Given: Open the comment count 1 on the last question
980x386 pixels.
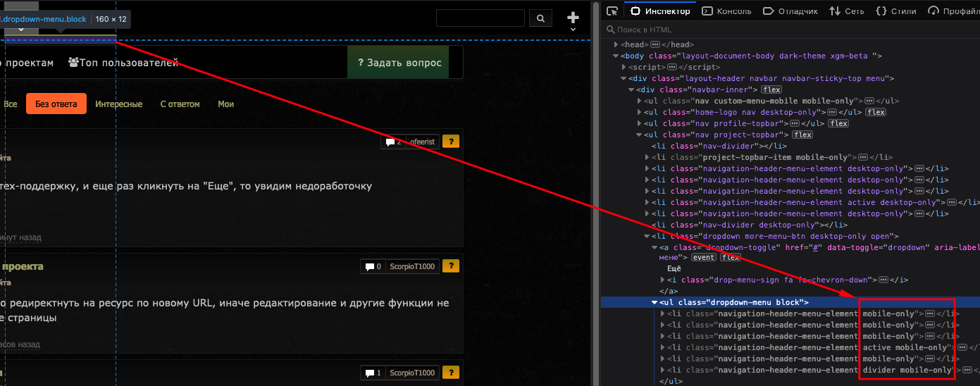Looking at the screenshot, I should [x=373, y=373].
